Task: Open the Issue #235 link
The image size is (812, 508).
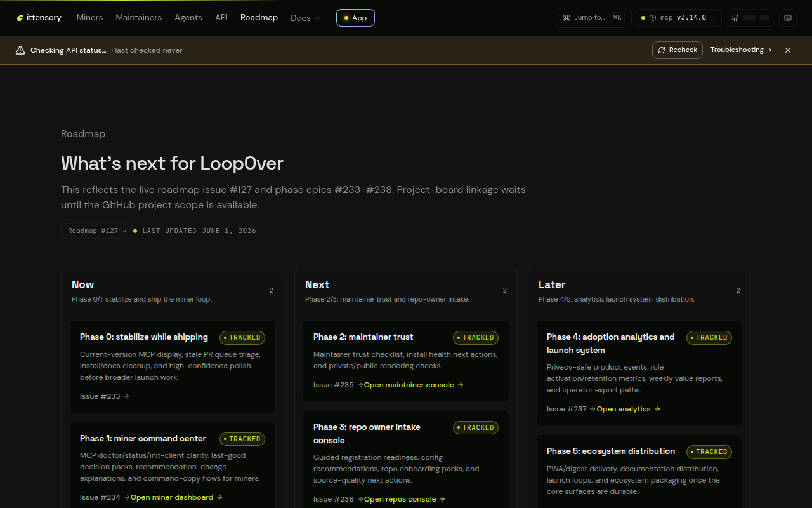Action: (x=338, y=385)
